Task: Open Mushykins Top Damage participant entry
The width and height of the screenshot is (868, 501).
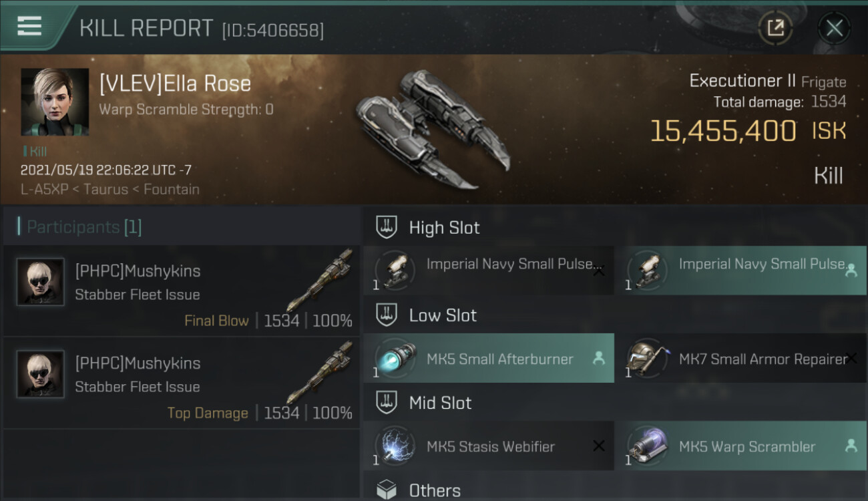Action: coord(182,383)
